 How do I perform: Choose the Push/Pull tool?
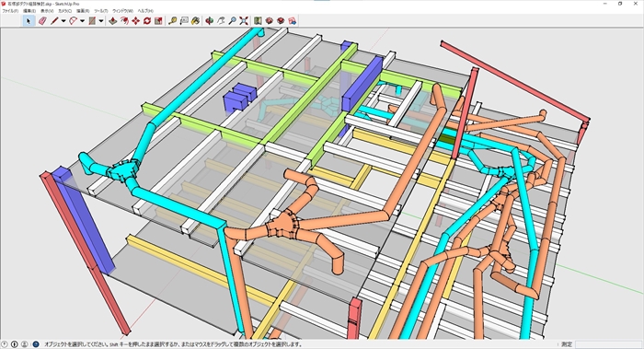(112, 20)
